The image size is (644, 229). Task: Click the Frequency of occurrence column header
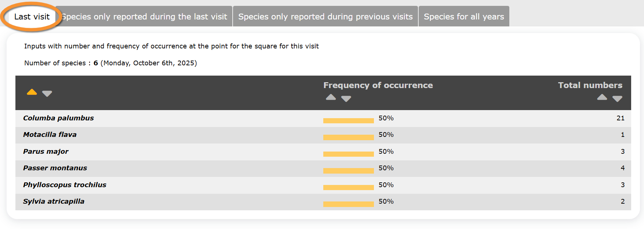coord(378,85)
